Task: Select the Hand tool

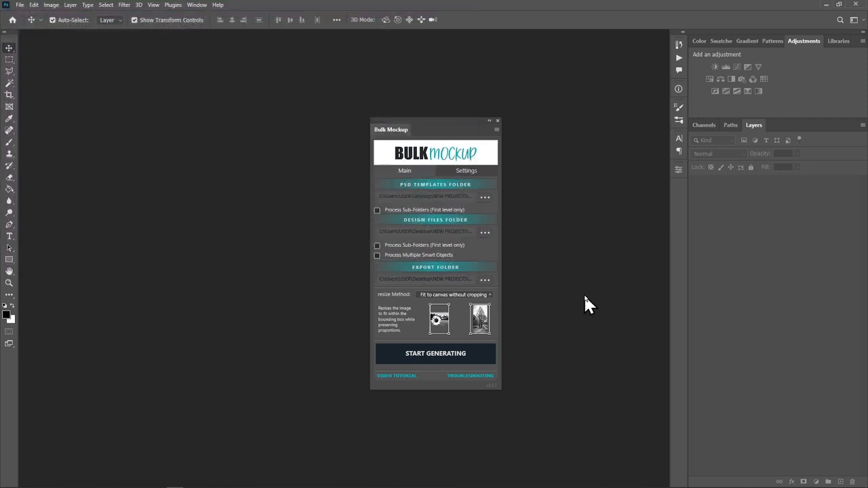Action: 9,271
